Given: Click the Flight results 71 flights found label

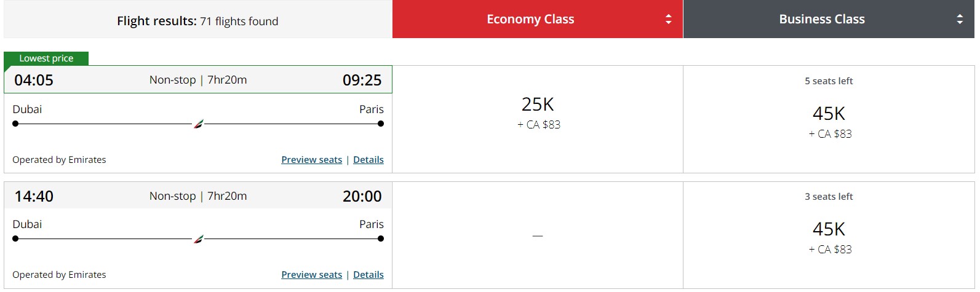Looking at the screenshot, I should (197, 21).
